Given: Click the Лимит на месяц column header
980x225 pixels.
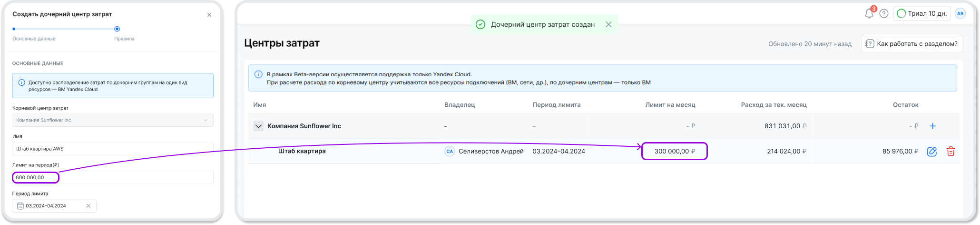Looking at the screenshot, I should pos(670,105).
